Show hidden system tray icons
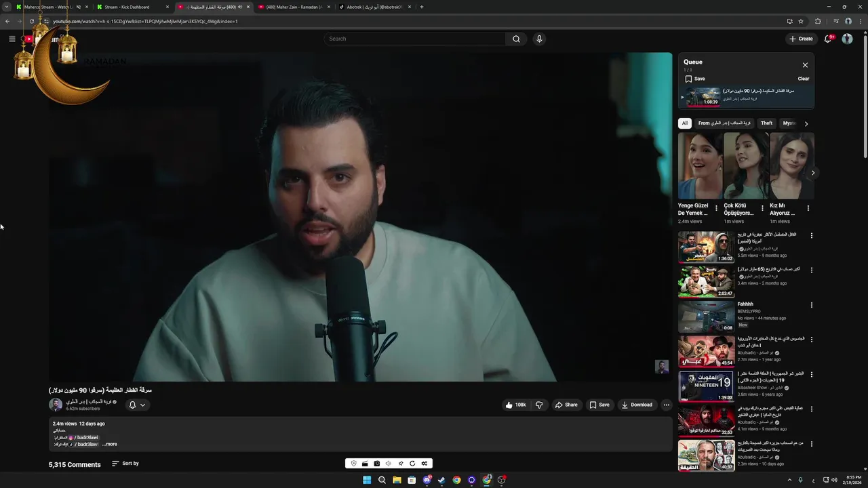This screenshot has height=488, width=868. tap(789, 480)
